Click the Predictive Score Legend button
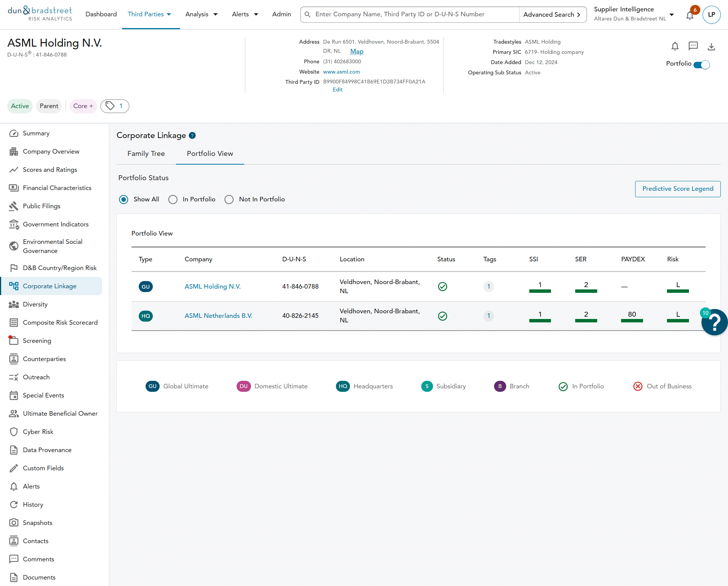The image size is (728, 586). point(678,189)
